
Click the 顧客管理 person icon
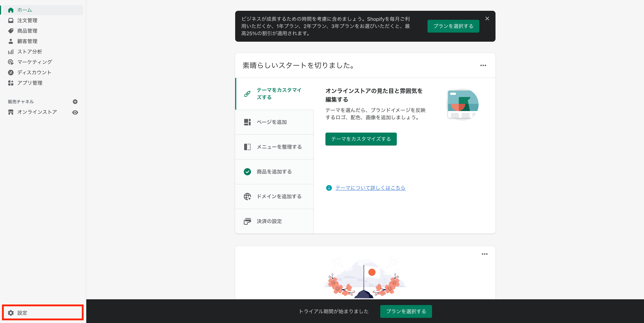tap(11, 41)
